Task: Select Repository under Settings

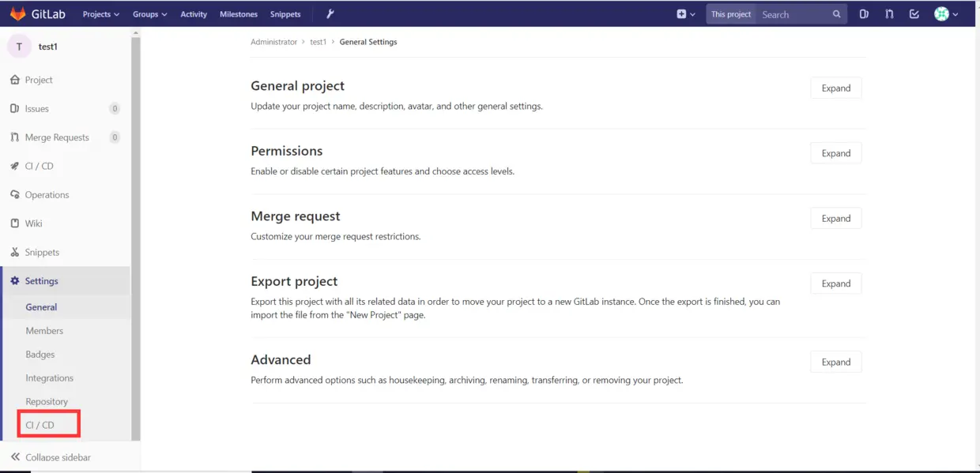Action: coord(47,401)
